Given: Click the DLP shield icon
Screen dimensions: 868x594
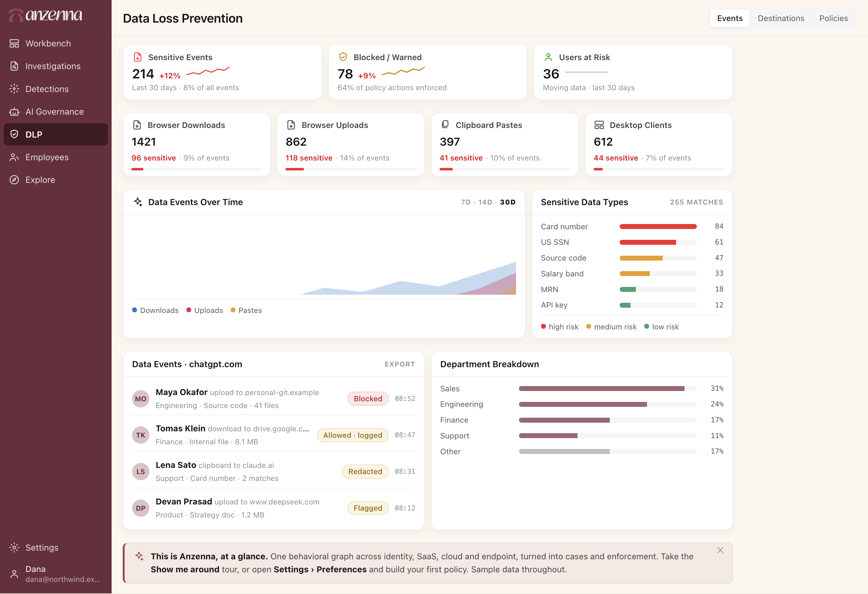Looking at the screenshot, I should [14, 134].
